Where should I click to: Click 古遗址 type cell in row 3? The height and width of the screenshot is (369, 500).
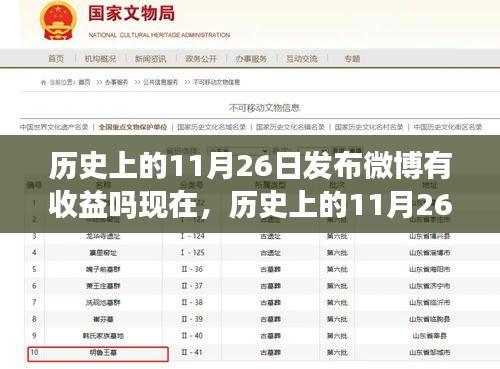click(270, 236)
